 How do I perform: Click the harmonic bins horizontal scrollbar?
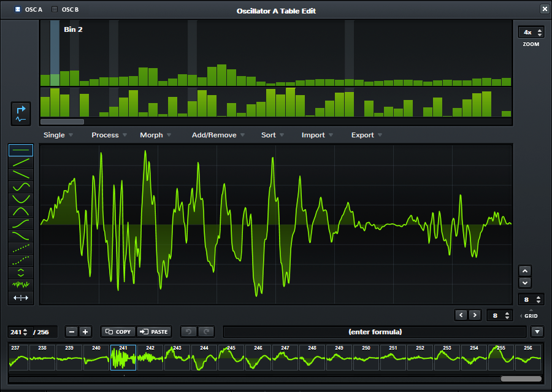point(63,122)
